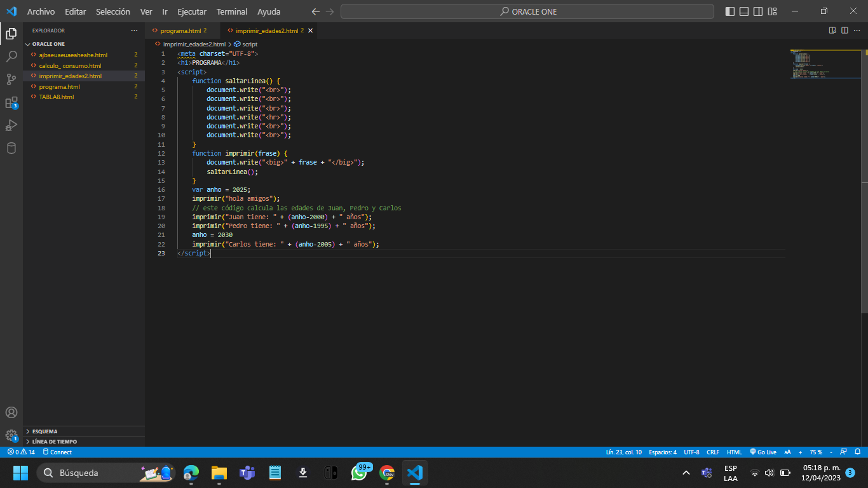
Task: Expand the ESQUEMA section
Action: 84,431
